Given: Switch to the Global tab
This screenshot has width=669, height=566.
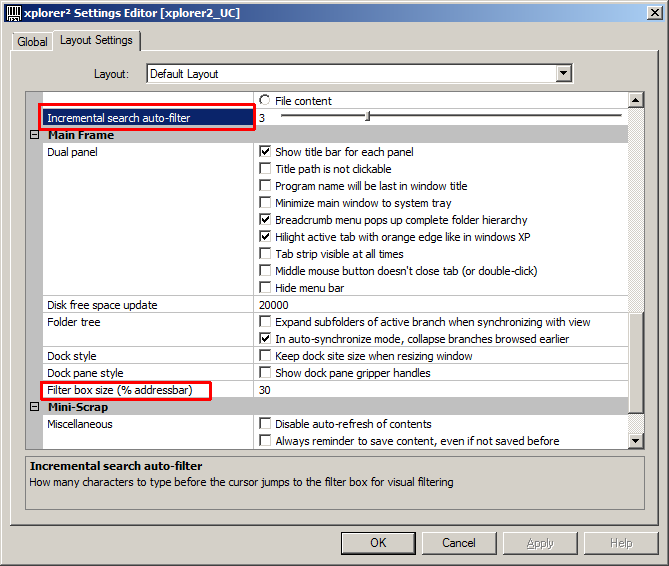Looking at the screenshot, I should pyautogui.click(x=32, y=42).
